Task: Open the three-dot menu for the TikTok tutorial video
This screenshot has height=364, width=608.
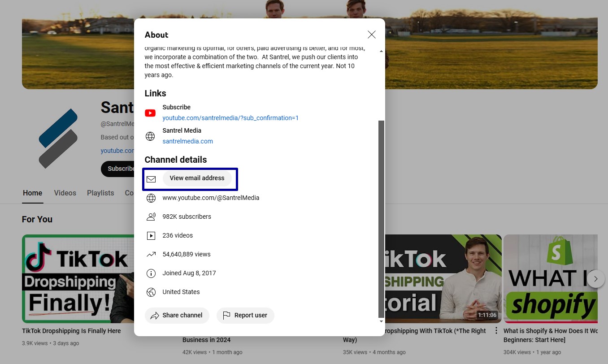Action: tap(496, 331)
